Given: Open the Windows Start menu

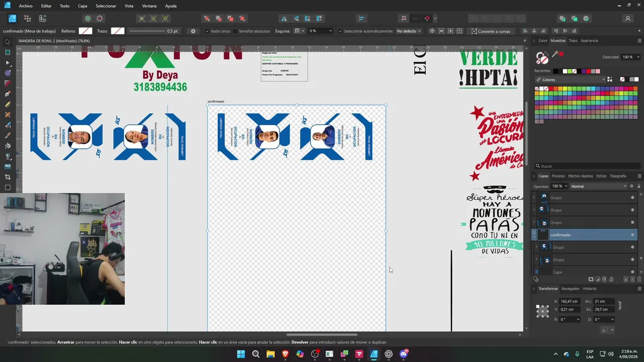Looking at the screenshot, I should 240,354.
